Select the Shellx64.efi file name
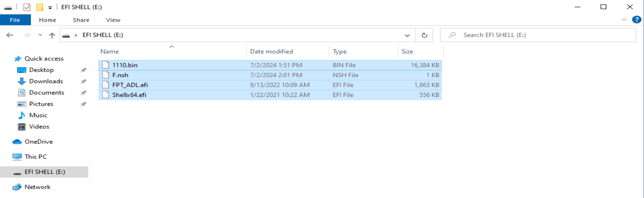The height and width of the screenshot is (198, 644). pyautogui.click(x=129, y=95)
